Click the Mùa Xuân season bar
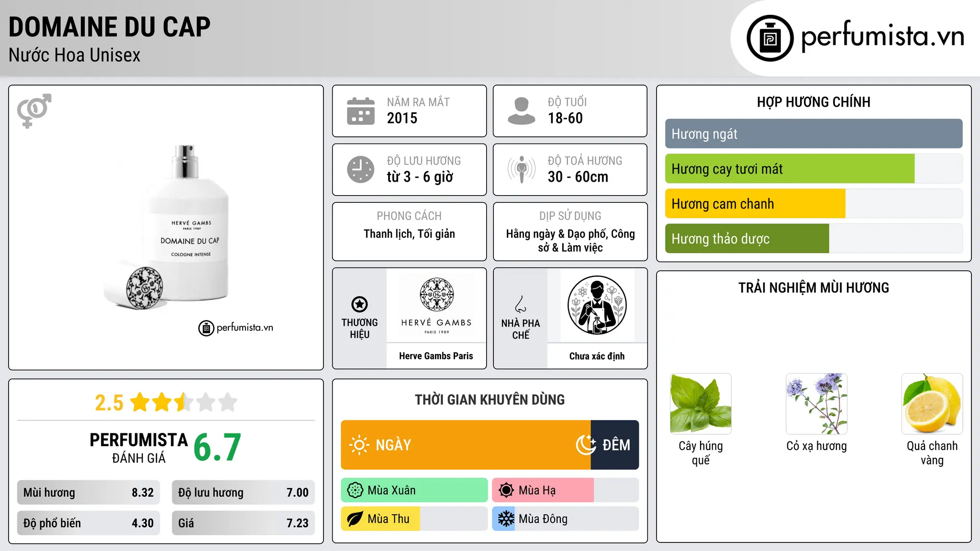Image resolution: width=980 pixels, height=551 pixels. pyautogui.click(x=414, y=490)
